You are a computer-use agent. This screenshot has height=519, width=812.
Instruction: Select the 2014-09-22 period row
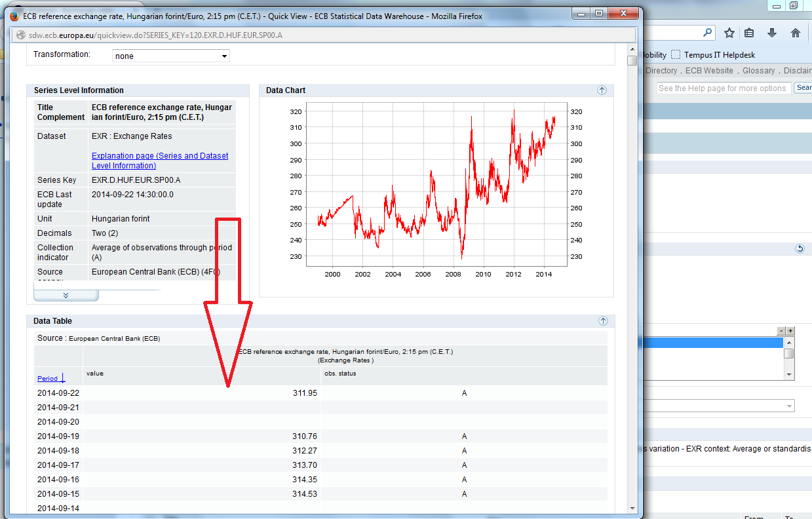tap(321, 393)
